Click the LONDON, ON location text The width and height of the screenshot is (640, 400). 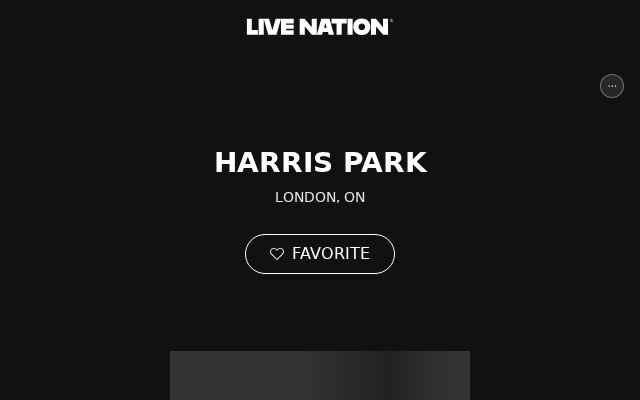[320, 198]
